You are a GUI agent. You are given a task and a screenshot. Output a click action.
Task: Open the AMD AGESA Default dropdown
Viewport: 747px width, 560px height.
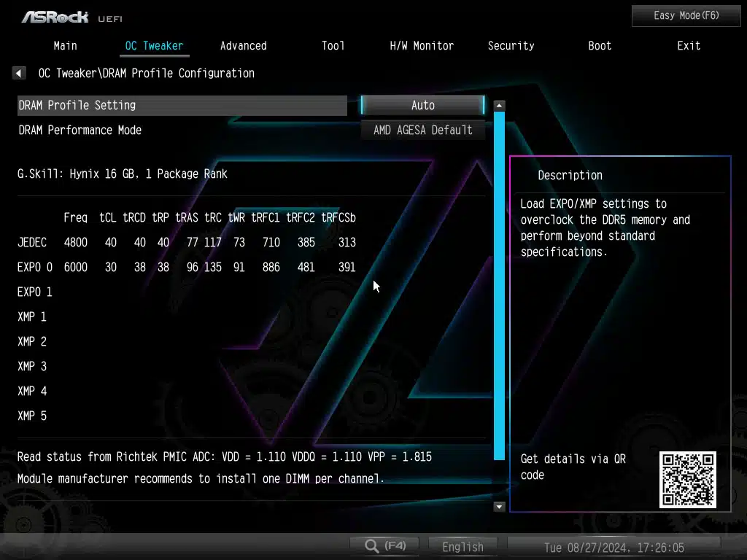pos(422,130)
